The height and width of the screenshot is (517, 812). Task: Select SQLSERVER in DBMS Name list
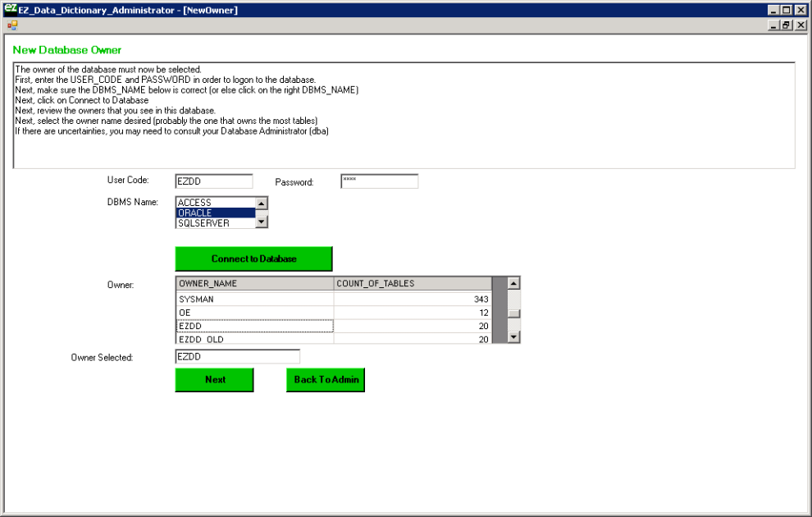[x=215, y=223]
